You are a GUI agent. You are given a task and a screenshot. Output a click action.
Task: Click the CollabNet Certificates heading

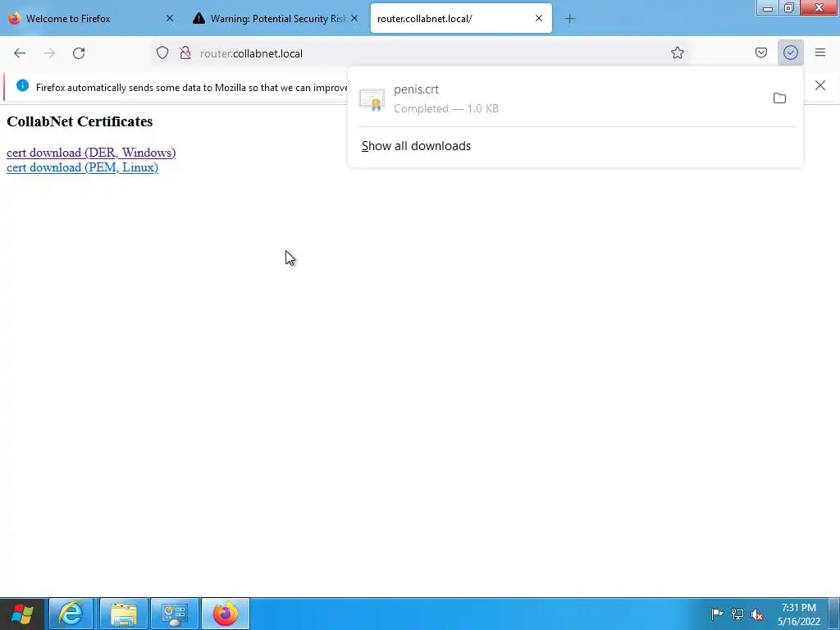click(x=80, y=121)
